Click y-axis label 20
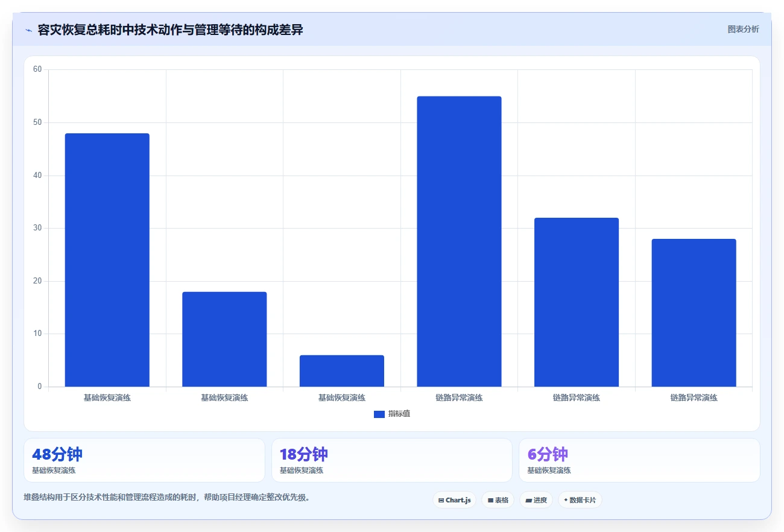 (37, 281)
